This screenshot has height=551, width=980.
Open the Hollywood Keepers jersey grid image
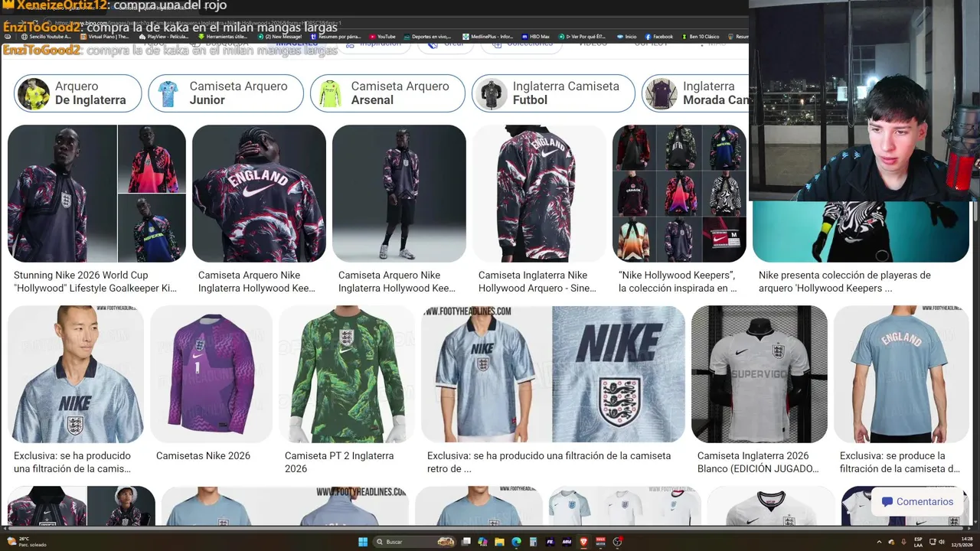(679, 194)
